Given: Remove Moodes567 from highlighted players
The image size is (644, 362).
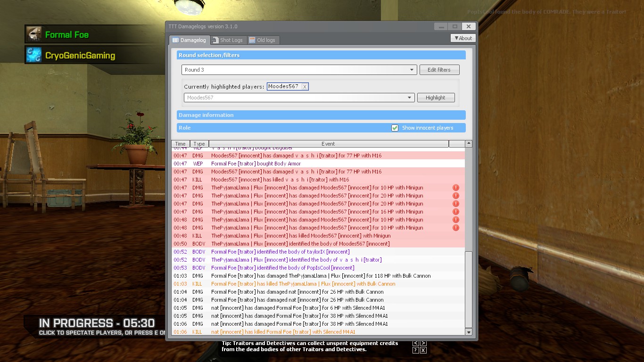Looking at the screenshot, I should (x=305, y=87).
